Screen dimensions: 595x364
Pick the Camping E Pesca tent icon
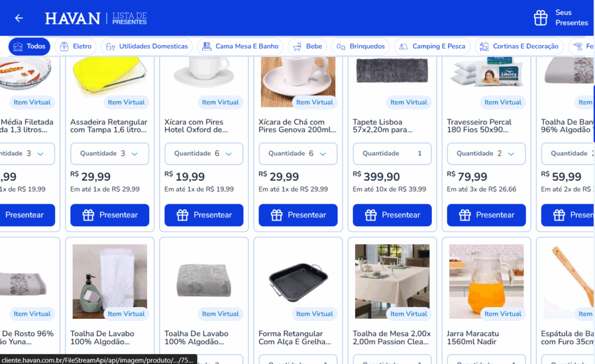click(x=403, y=46)
